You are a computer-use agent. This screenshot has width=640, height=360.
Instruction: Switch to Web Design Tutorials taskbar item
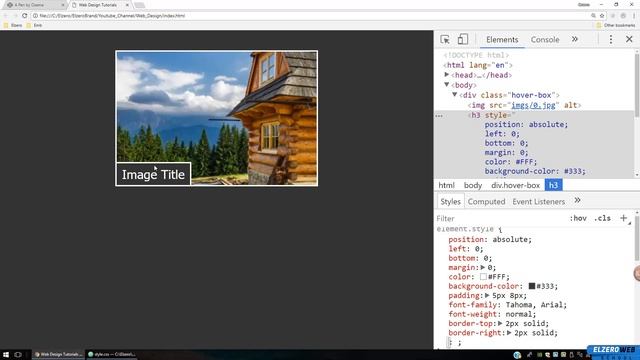(58, 354)
